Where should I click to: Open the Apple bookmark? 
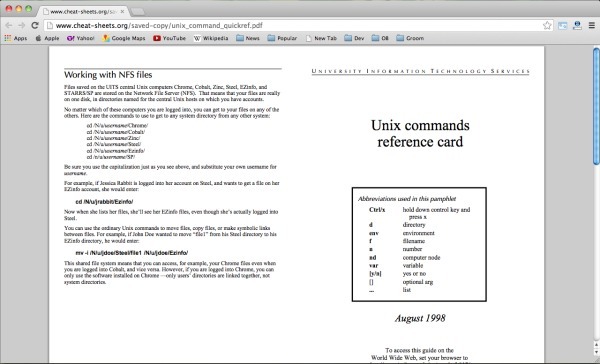click(x=47, y=38)
